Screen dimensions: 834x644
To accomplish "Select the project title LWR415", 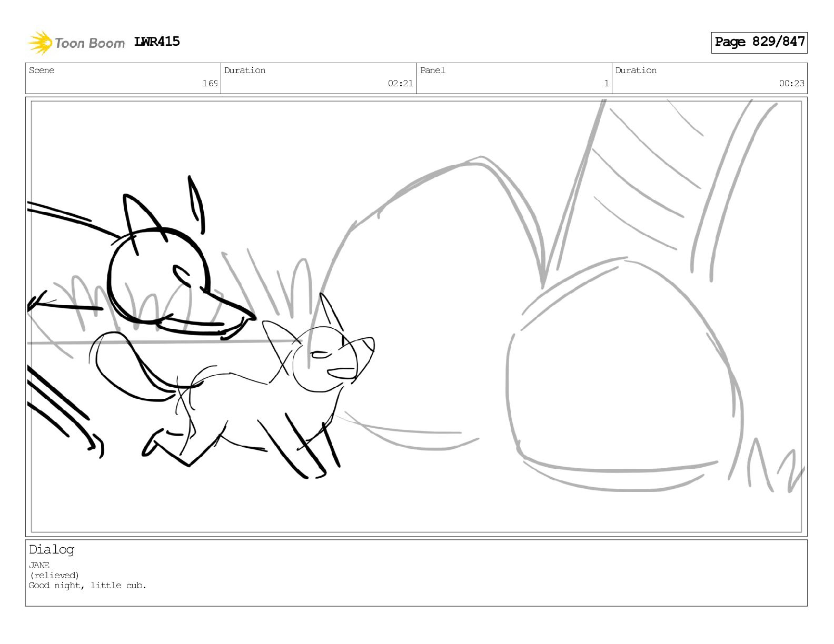I will coord(157,42).
